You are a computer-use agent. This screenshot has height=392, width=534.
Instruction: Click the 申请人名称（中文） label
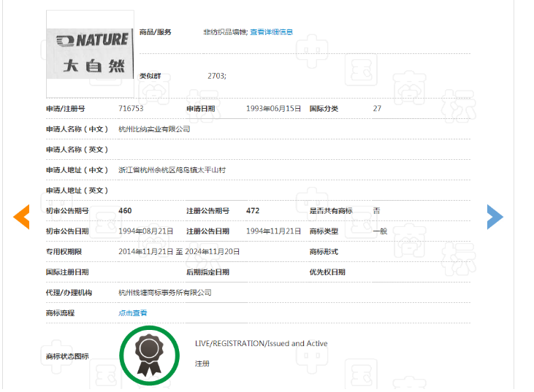(x=77, y=129)
